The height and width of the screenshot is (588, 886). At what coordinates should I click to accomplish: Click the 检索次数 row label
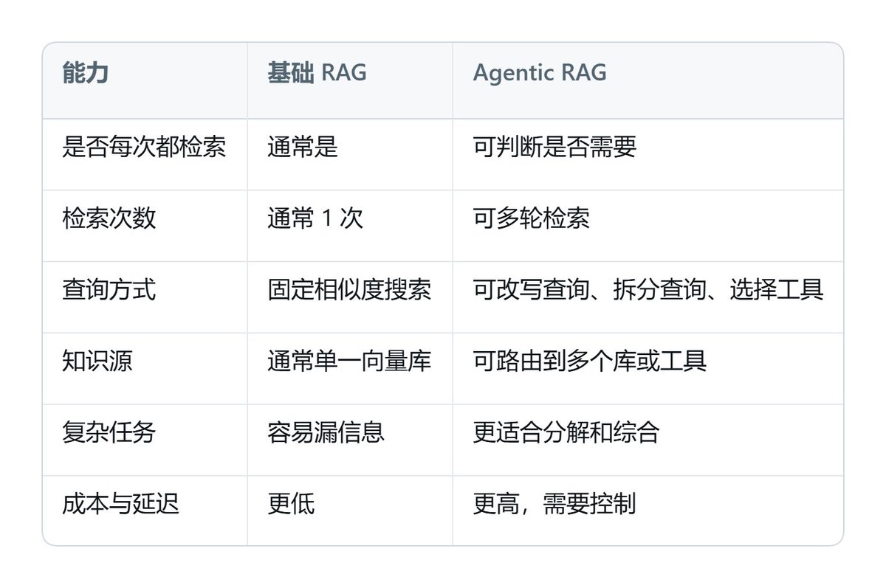(x=109, y=218)
